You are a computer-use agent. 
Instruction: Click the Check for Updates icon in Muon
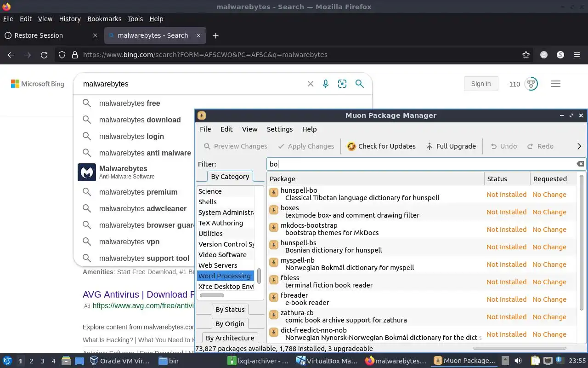click(x=351, y=146)
